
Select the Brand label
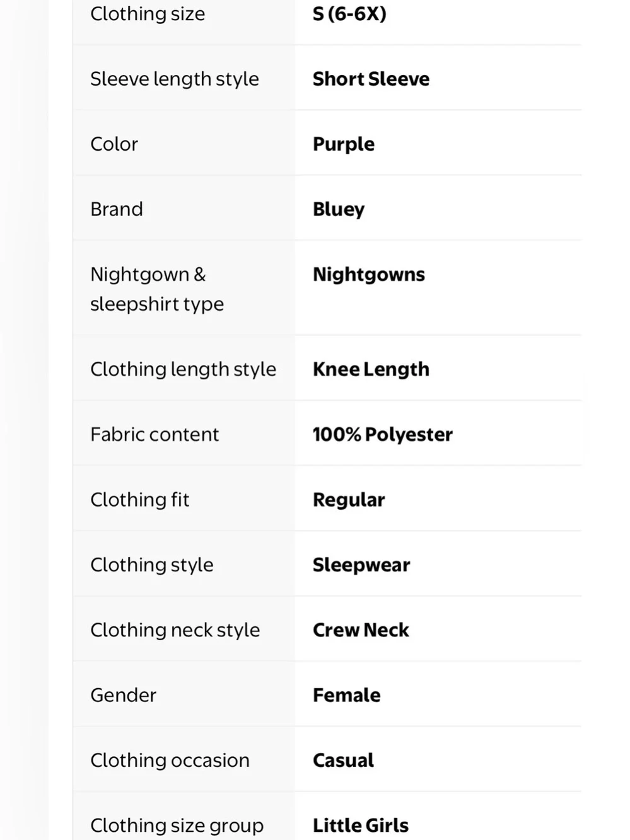pyautogui.click(x=117, y=209)
